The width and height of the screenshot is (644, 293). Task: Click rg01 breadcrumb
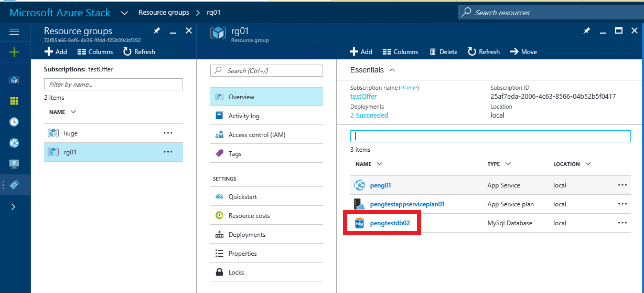[213, 13]
